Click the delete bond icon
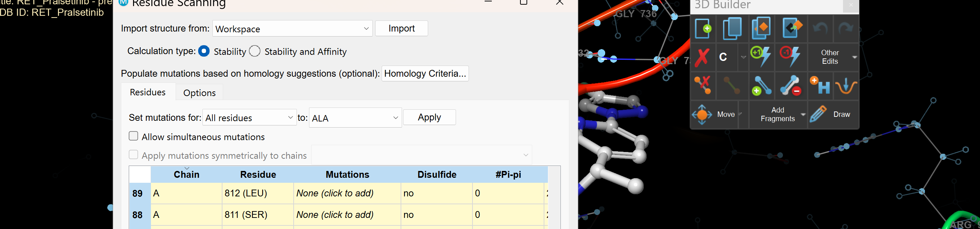The image size is (980, 229). [x=702, y=86]
